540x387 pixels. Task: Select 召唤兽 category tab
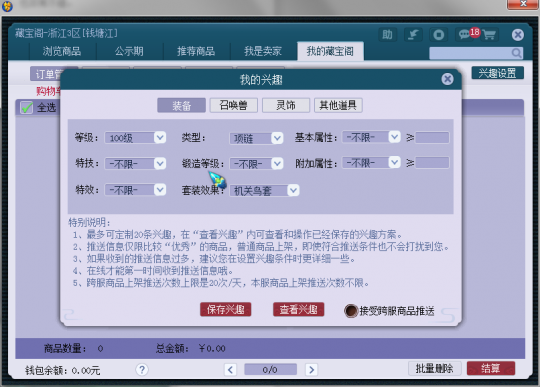click(234, 105)
